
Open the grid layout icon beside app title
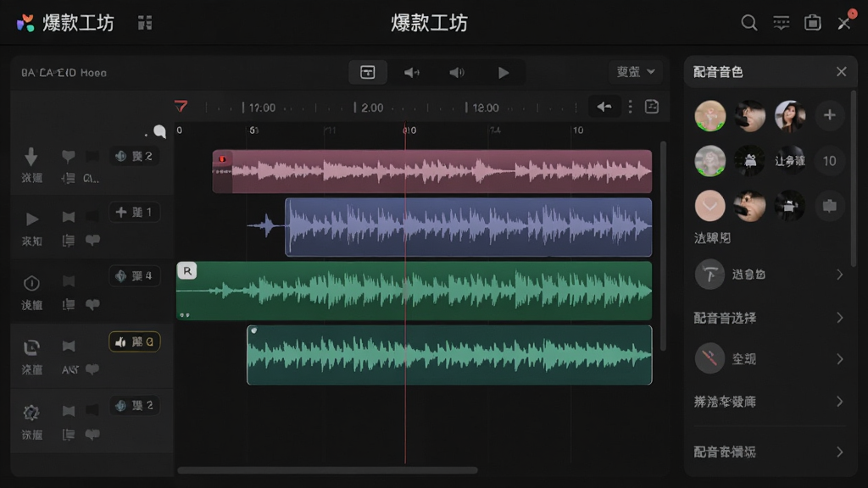pyautogui.click(x=145, y=23)
